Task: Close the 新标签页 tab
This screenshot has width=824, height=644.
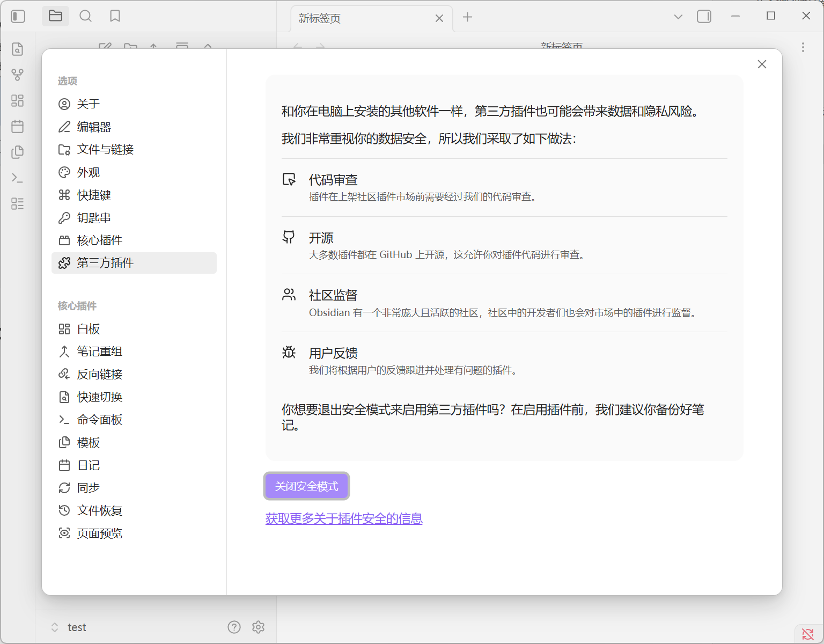Action: click(x=439, y=18)
